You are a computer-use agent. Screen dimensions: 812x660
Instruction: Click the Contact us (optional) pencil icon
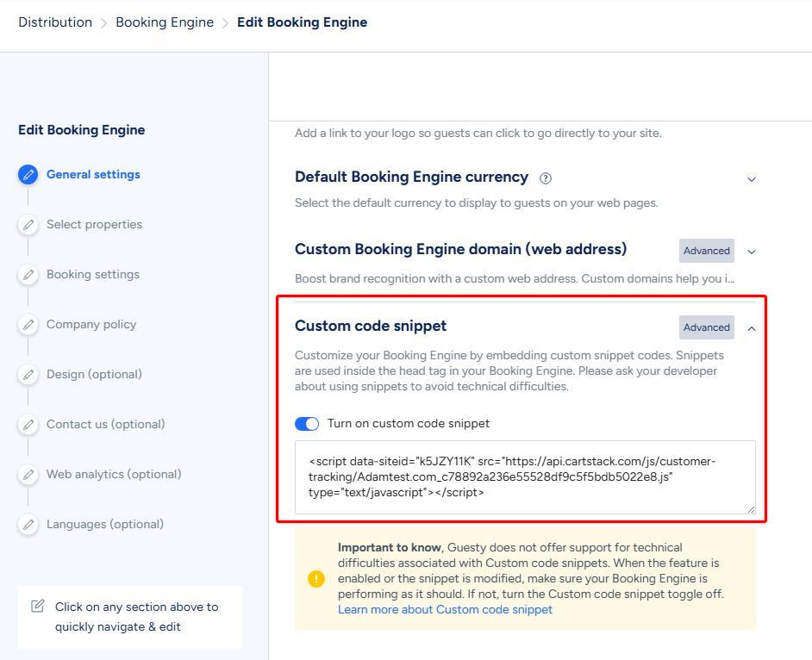(x=28, y=425)
